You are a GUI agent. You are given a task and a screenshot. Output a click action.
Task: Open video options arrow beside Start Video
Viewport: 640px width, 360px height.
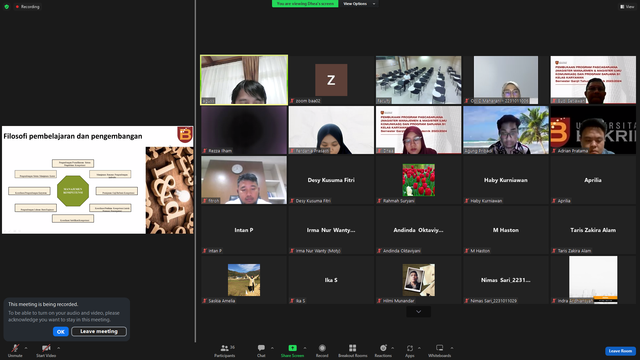pos(59,348)
